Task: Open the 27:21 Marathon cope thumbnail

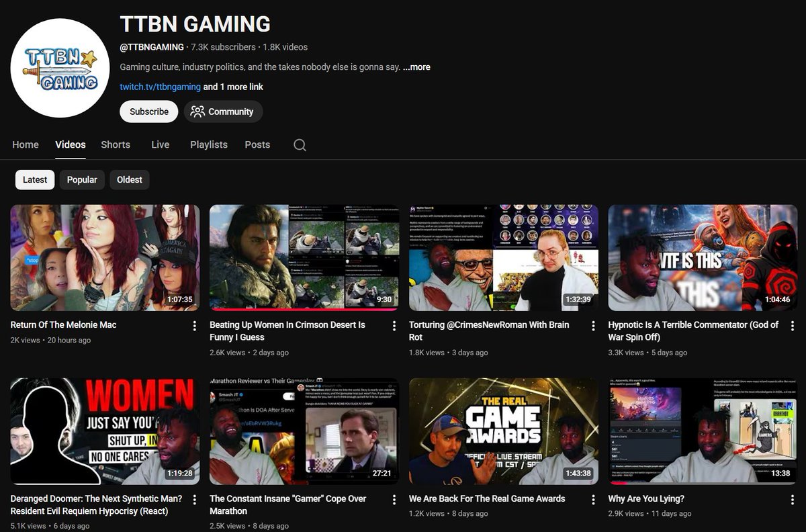Action: [x=304, y=431]
